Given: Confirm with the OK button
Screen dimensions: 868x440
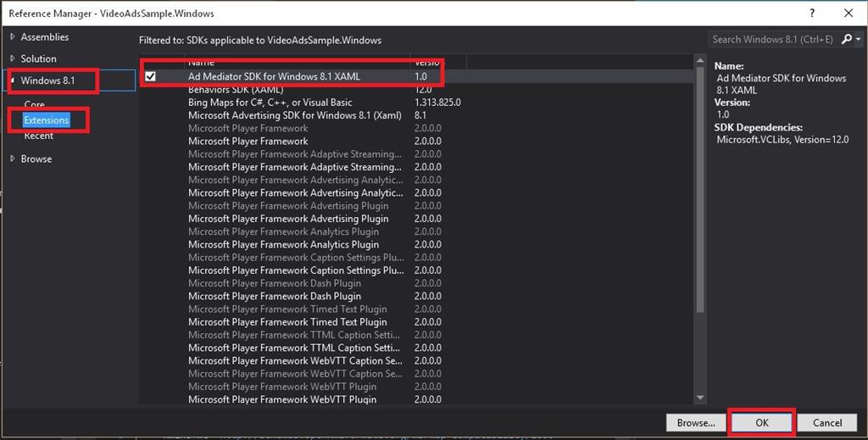Looking at the screenshot, I should click(x=762, y=423).
